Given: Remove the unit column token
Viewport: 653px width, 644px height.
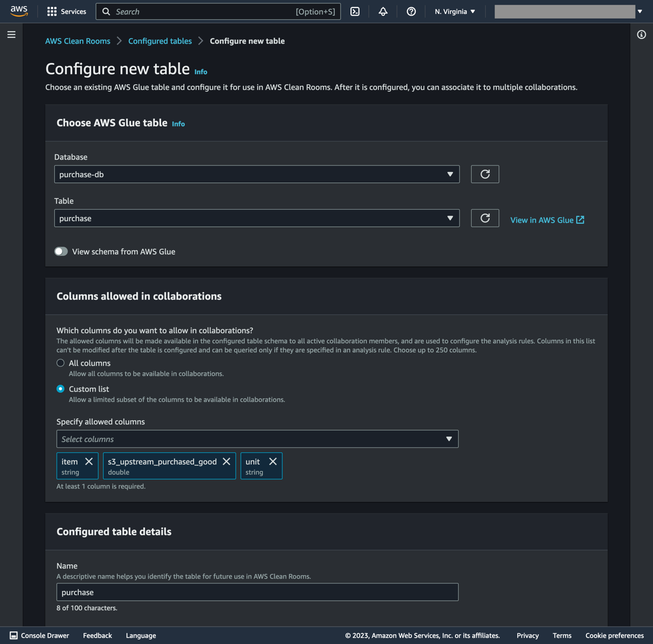Looking at the screenshot, I should tap(272, 461).
